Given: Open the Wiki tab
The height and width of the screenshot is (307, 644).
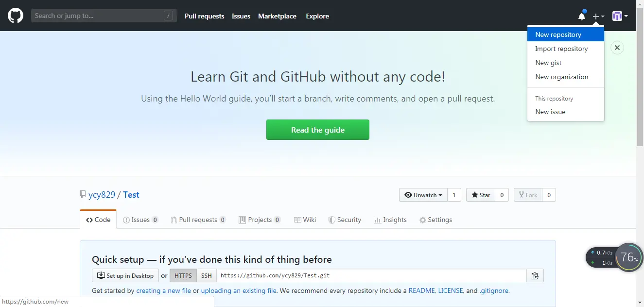Looking at the screenshot, I should [x=305, y=220].
